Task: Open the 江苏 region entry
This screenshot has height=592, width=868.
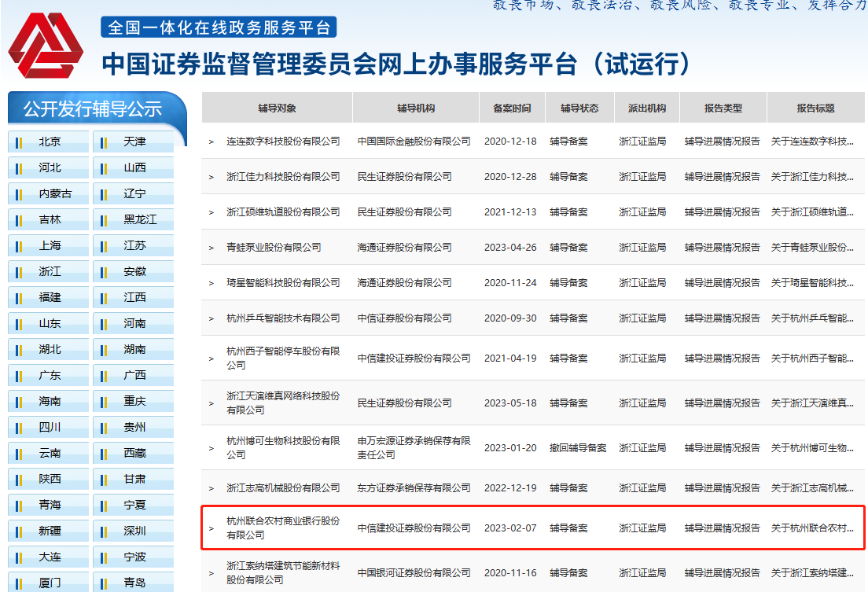Action: pyautogui.click(x=134, y=245)
